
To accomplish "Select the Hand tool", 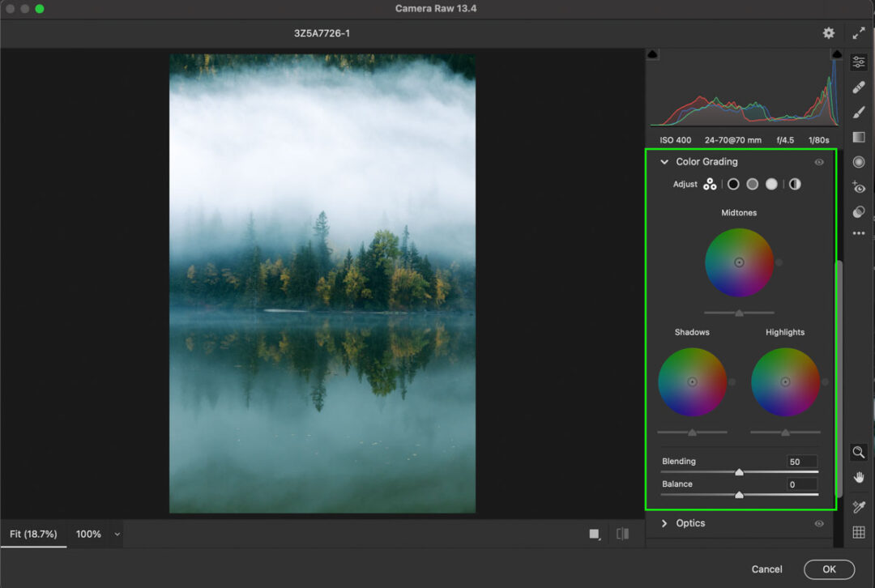I will click(x=858, y=477).
